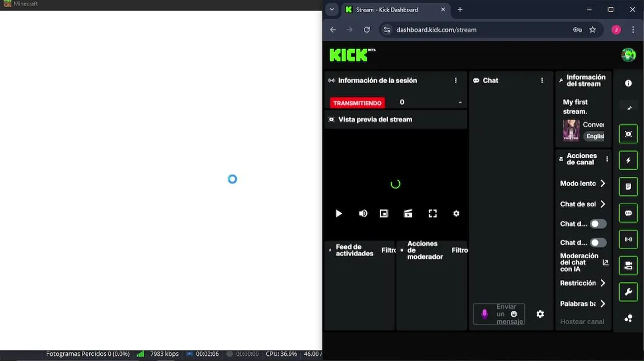644x361 pixels.
Task: Click the theater mode icon in the preview controls
Action: pyautogui.click(x=408, y=214)
